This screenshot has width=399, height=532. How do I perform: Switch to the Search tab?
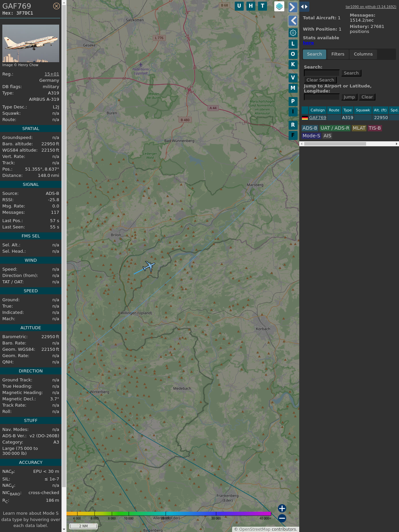coord(314,54)
